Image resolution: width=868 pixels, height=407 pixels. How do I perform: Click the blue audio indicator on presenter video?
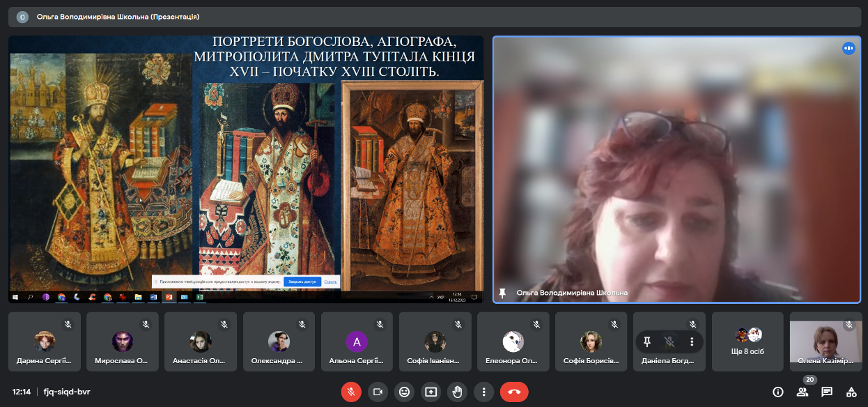point(848,48)
